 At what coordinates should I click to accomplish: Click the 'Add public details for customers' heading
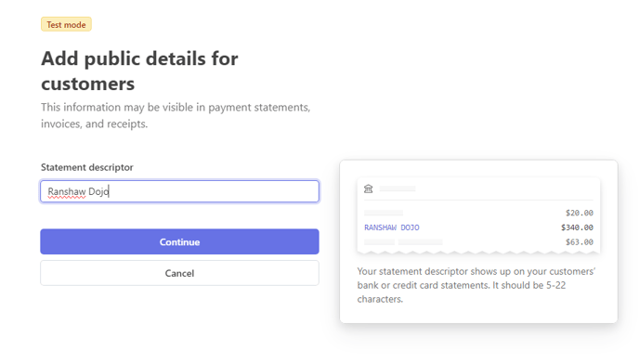pos(139,71)
